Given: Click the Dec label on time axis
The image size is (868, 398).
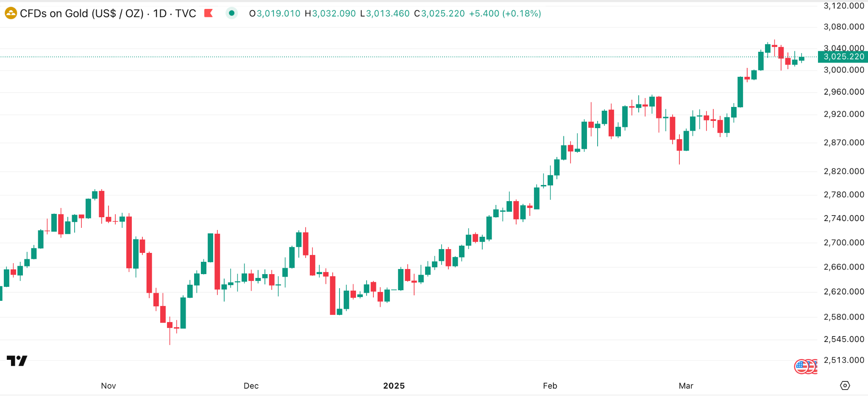Looking at the screenshot, I should click(x=251, y=386).
